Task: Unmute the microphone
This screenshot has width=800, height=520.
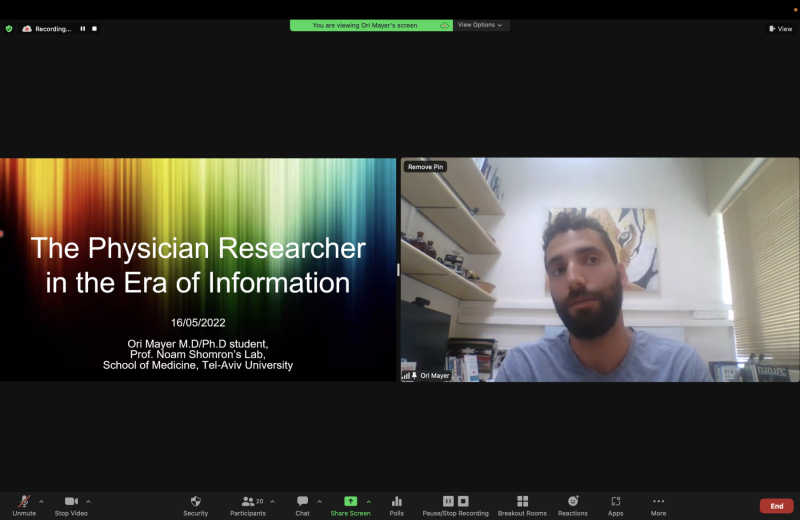Action: pos(24,505)
